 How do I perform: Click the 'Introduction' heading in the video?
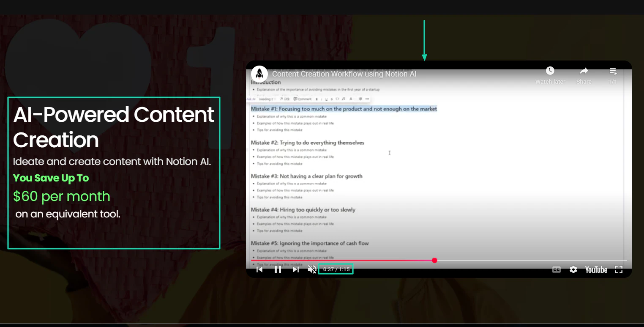(266, 82)
